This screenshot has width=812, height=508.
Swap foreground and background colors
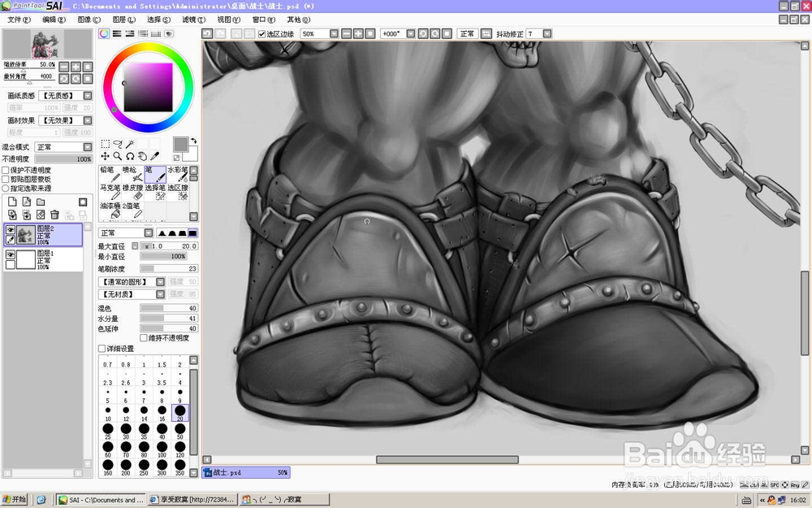pyautogui.click(x=194, y=141)
